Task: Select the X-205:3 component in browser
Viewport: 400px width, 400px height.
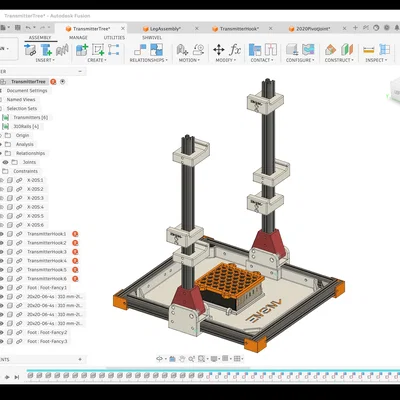Action: point(35,198)
